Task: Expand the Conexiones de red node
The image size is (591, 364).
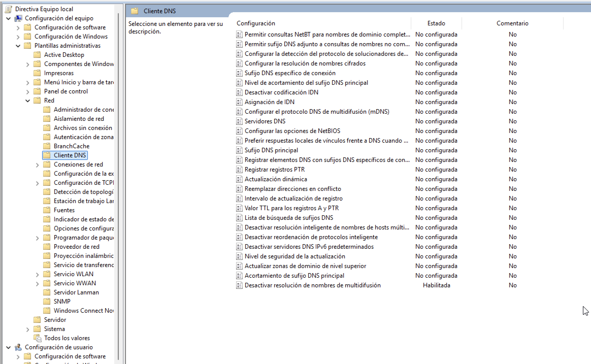Action: coord(37,165)
